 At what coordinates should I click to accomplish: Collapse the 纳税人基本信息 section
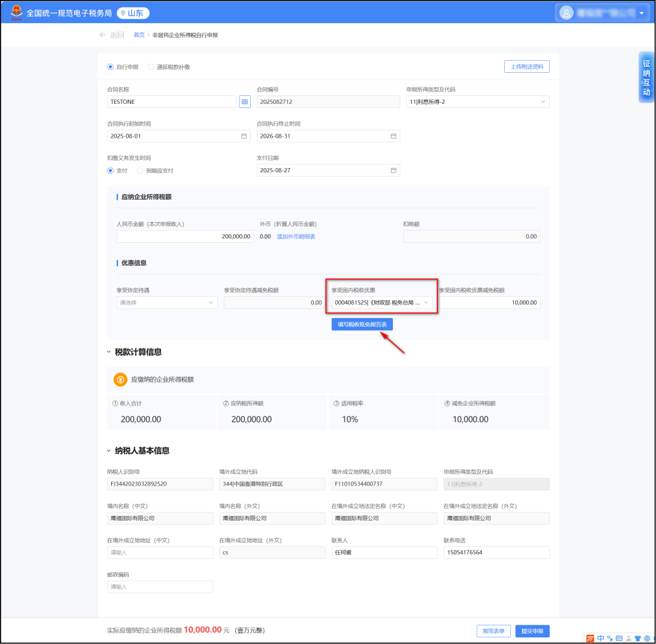(109, 451)
